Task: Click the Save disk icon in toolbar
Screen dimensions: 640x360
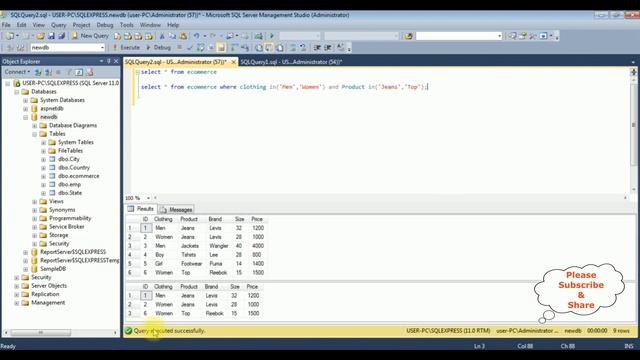Action: [x=51, y=36]
